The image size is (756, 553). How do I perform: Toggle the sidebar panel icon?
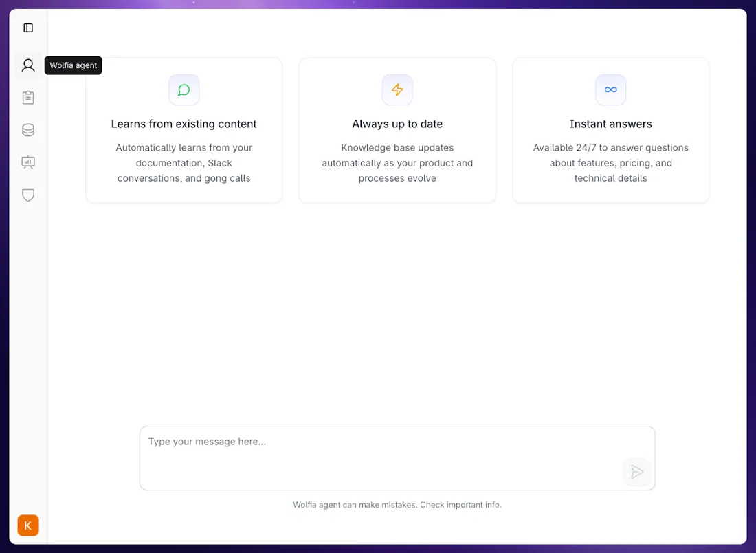(x=28, y=28)
